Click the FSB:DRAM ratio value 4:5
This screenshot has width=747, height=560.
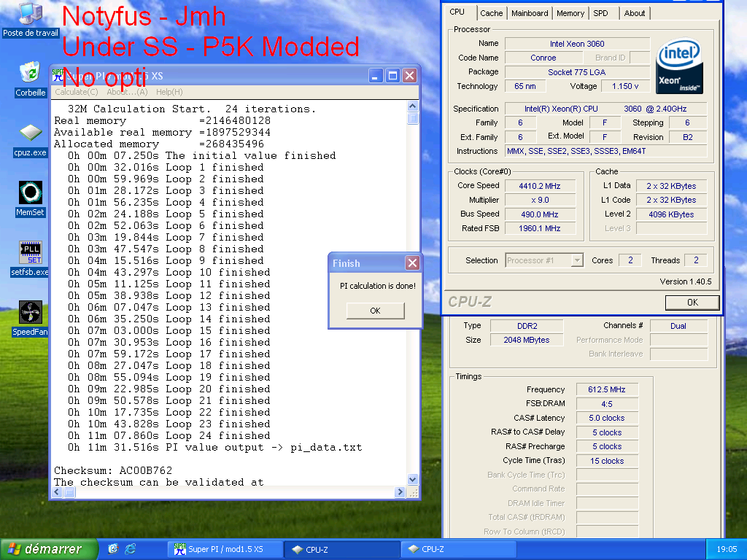[606, 404]
